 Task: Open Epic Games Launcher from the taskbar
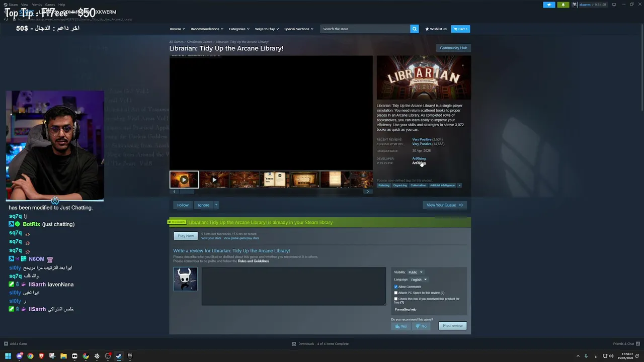pyautogui.click(x=130, y=356)
